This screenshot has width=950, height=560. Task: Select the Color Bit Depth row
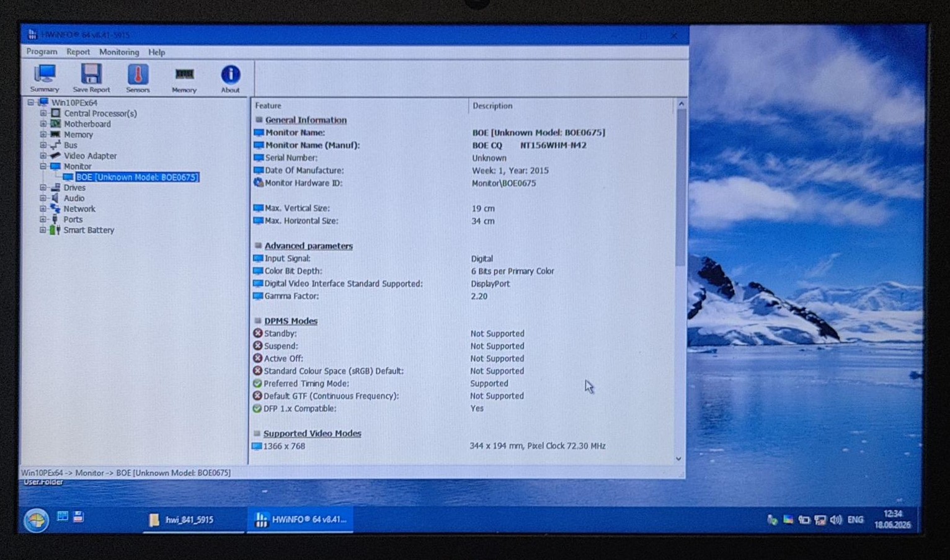coord(462,271)
